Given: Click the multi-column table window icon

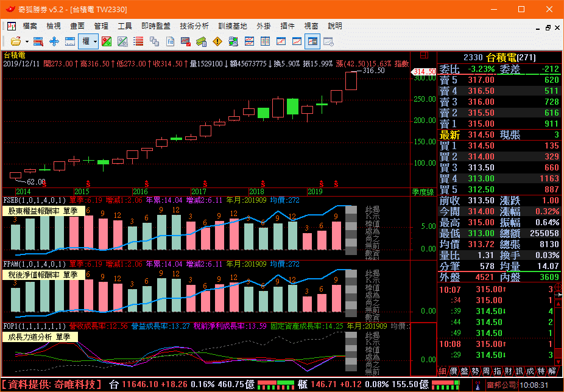Looking at the screenshot, I should point(265,42).
